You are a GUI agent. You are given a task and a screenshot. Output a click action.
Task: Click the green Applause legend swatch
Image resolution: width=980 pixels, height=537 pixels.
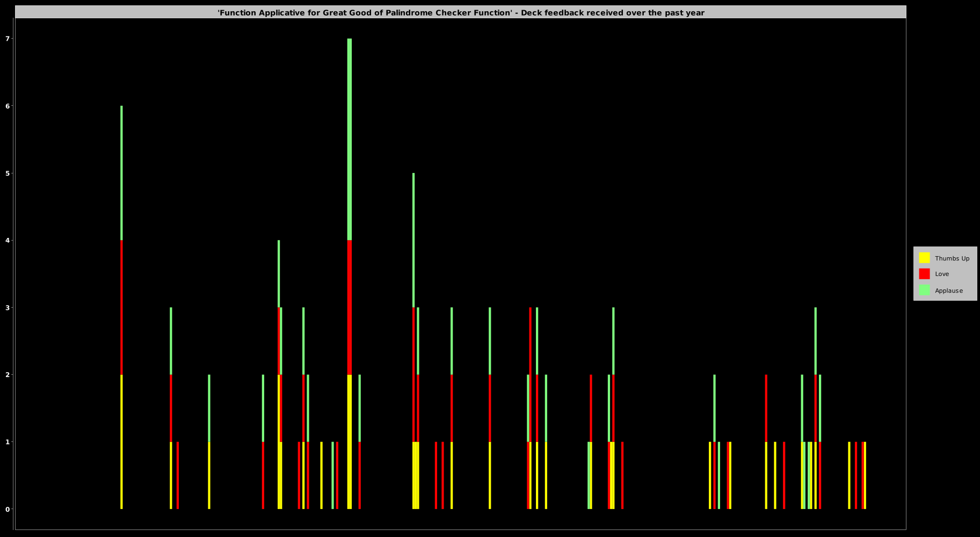point(924,290)
